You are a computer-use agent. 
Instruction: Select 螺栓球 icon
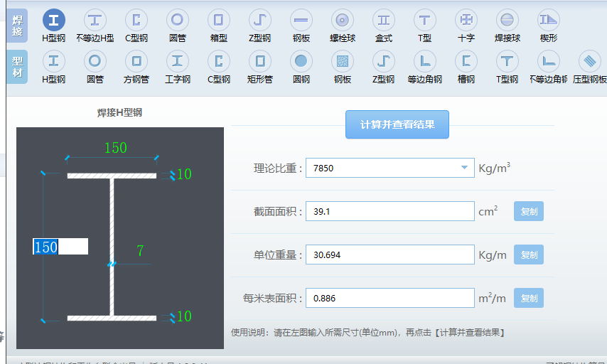pos(342,20)
